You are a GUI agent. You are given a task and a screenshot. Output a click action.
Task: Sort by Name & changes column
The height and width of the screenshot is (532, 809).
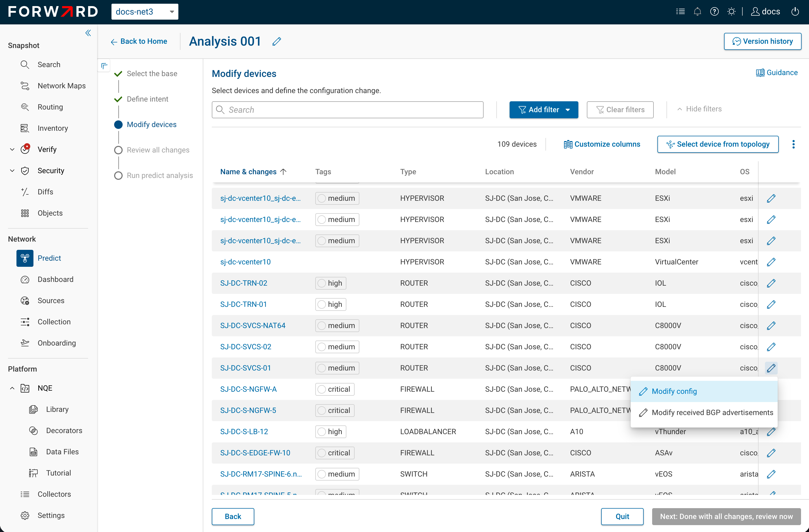(253, 172)
